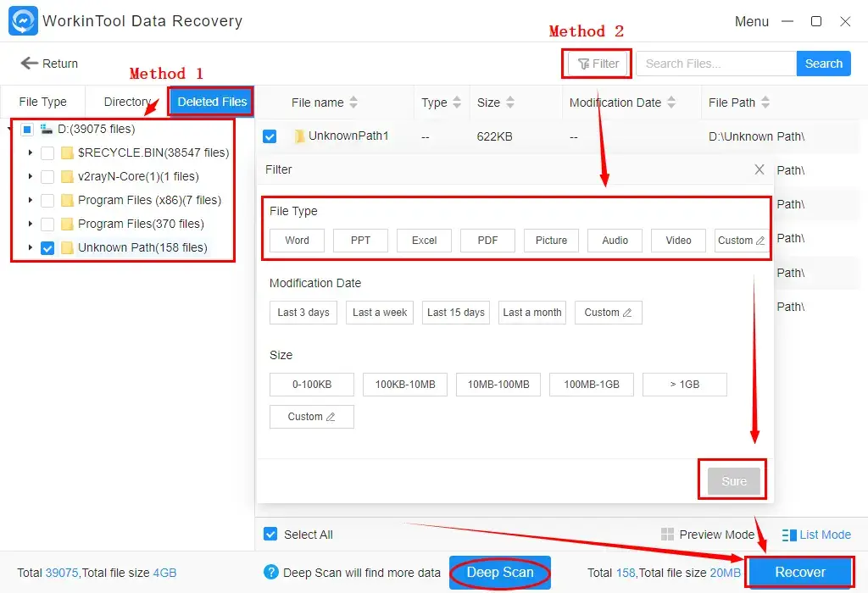Choose Last 15 days modification filter
This screenshot has width=868, height=593.
point(455,313)
